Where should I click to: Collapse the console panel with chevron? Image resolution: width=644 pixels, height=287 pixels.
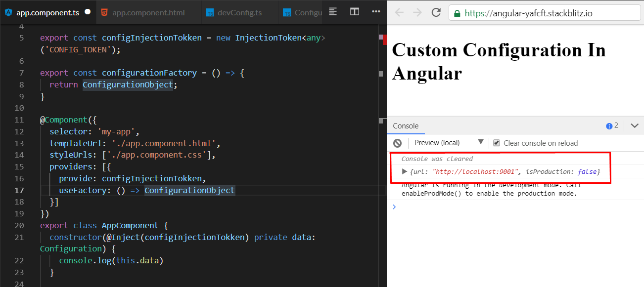click(635, 126)
